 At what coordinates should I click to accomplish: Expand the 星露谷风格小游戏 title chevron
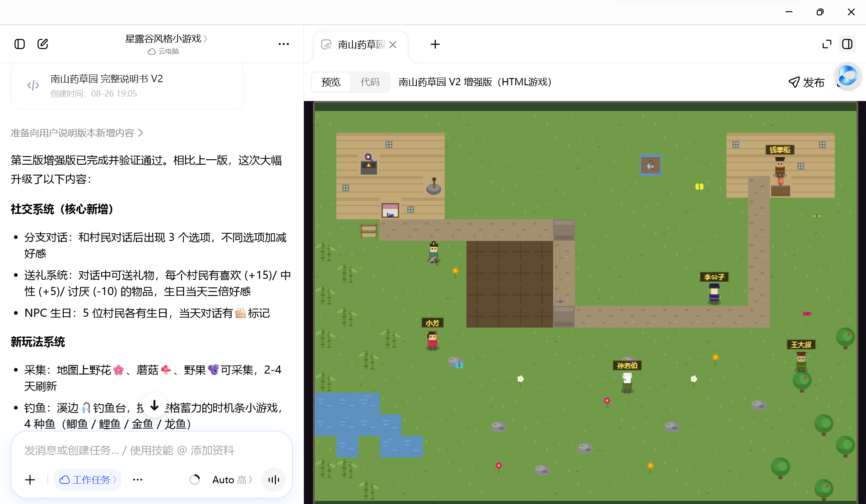pyautogui.click(x=205, y=39)
